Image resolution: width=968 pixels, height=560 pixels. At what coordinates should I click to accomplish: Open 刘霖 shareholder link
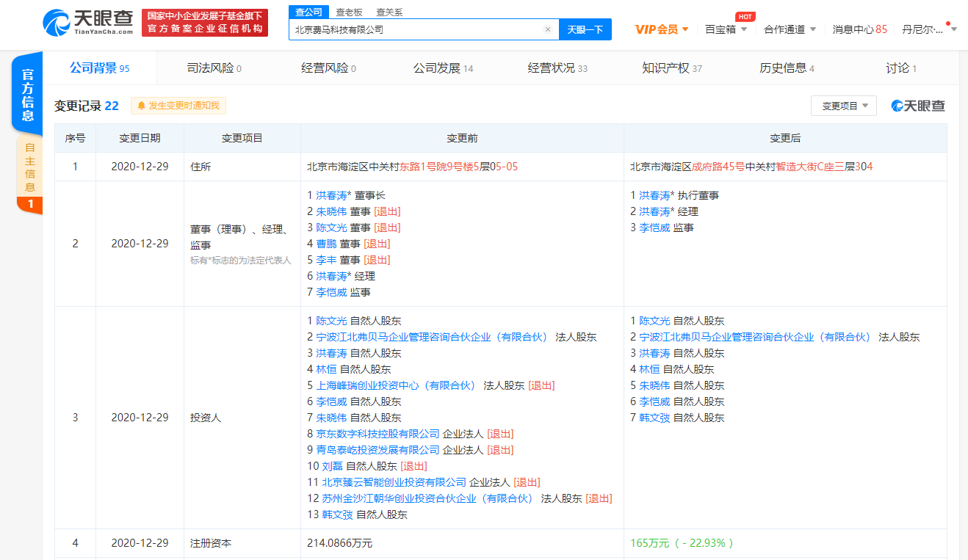(333, 466)
